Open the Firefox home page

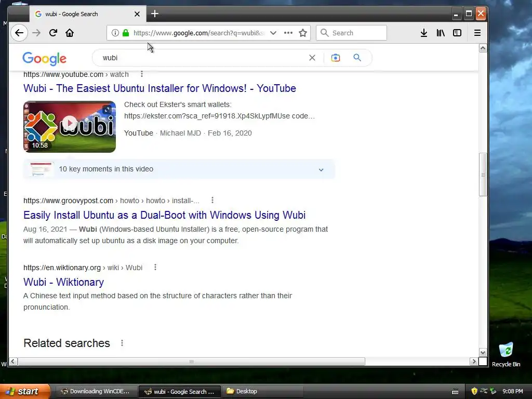pos(70,33)
